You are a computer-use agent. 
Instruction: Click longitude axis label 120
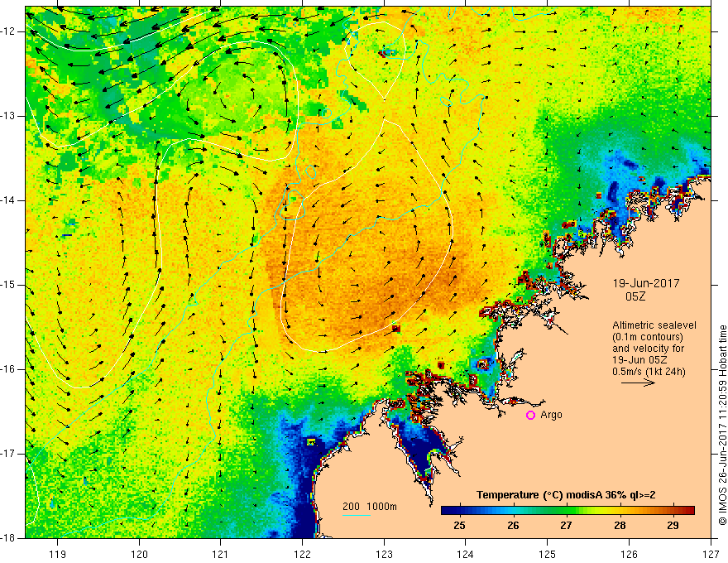[x=139, y=554]
